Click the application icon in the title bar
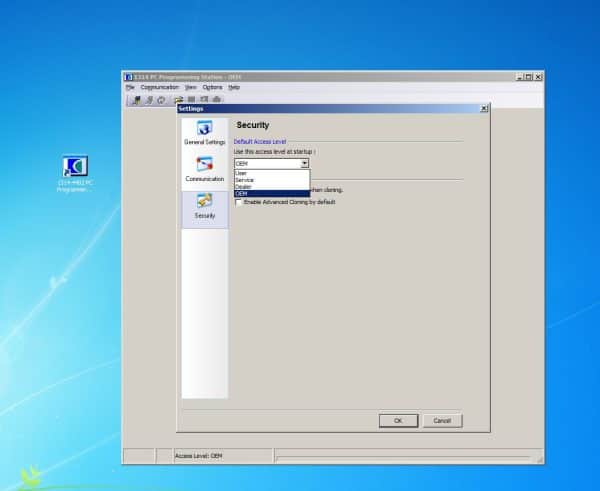 129,77
